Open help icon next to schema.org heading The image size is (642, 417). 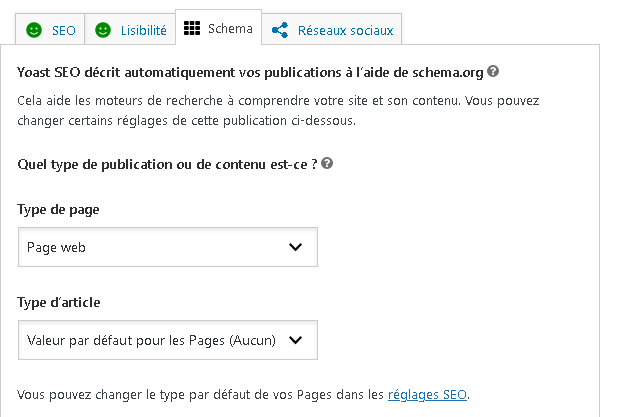493,71
